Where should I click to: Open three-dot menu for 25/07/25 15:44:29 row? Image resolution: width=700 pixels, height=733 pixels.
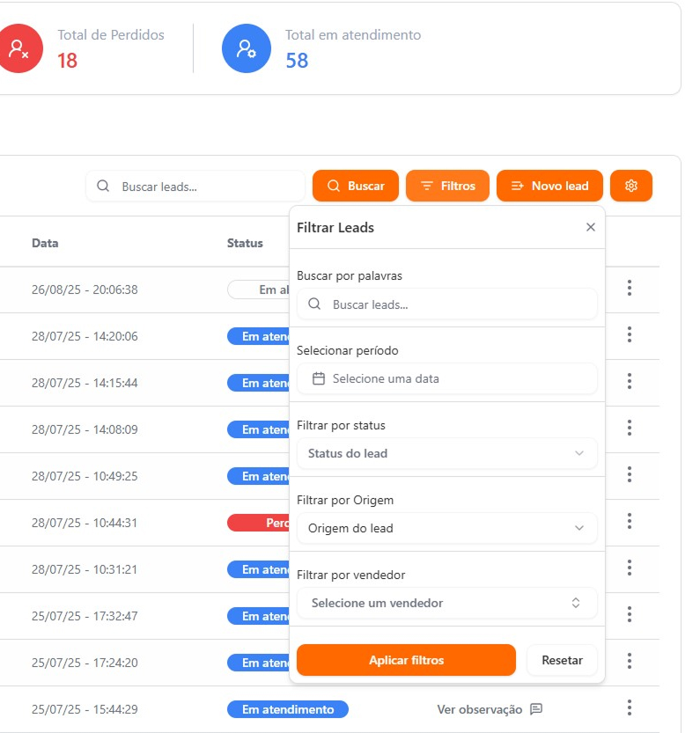[x=629, y=708]
